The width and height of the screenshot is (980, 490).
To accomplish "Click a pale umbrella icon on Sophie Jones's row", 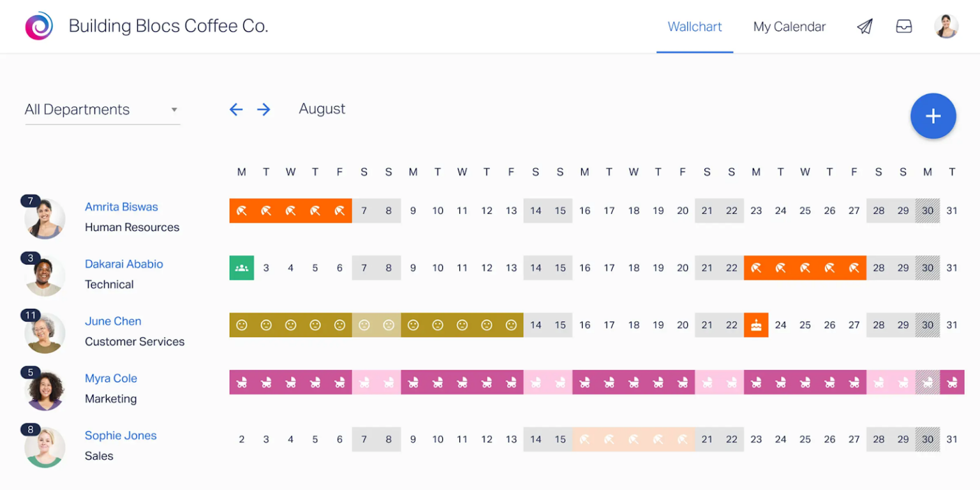I will point(634,439).
